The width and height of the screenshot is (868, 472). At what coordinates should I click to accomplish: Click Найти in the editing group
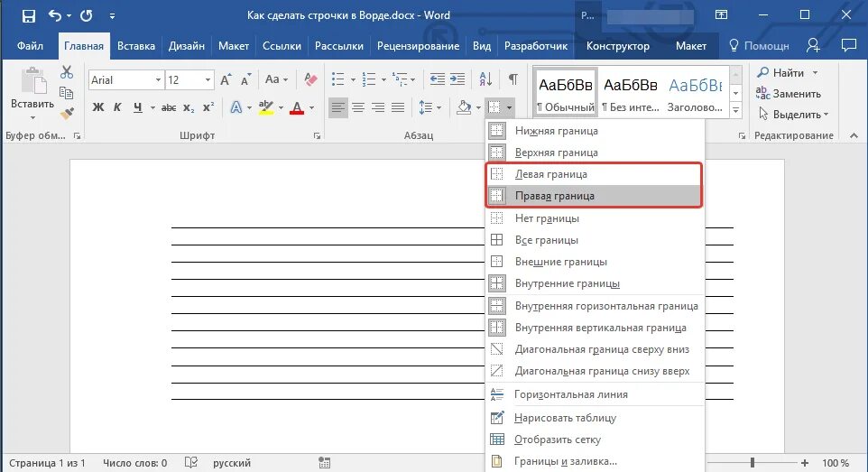787,72
